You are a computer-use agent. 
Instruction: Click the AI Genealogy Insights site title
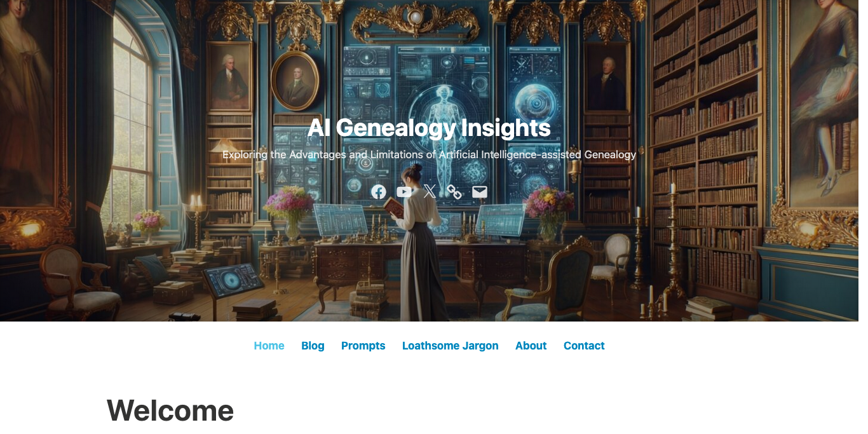pyautogui.click(x=430, y=128)
